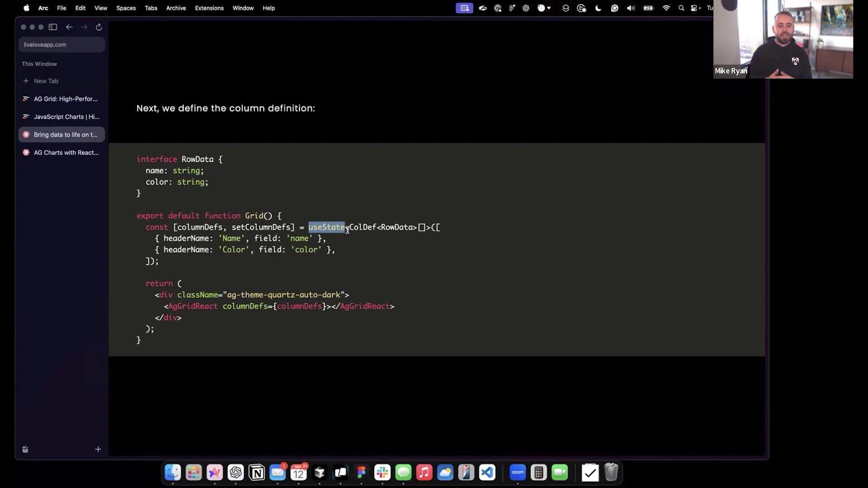
Task: Reload the current page
Action: pyautogui.click(x=99, y=27)
